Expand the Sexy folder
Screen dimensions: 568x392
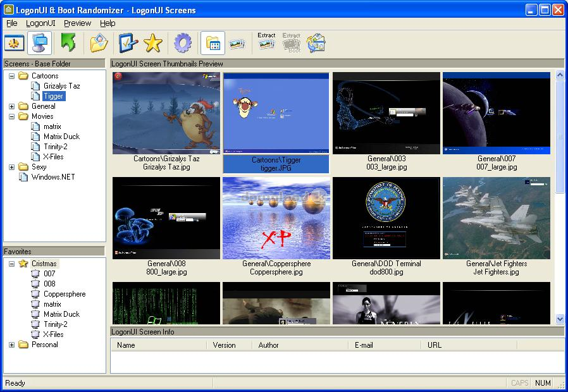click(x=11, y=167)
